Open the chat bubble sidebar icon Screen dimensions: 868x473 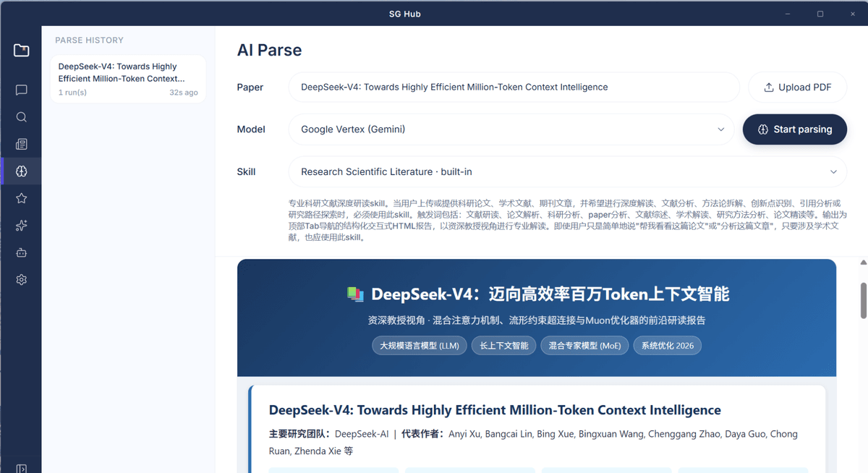(21, 90)
